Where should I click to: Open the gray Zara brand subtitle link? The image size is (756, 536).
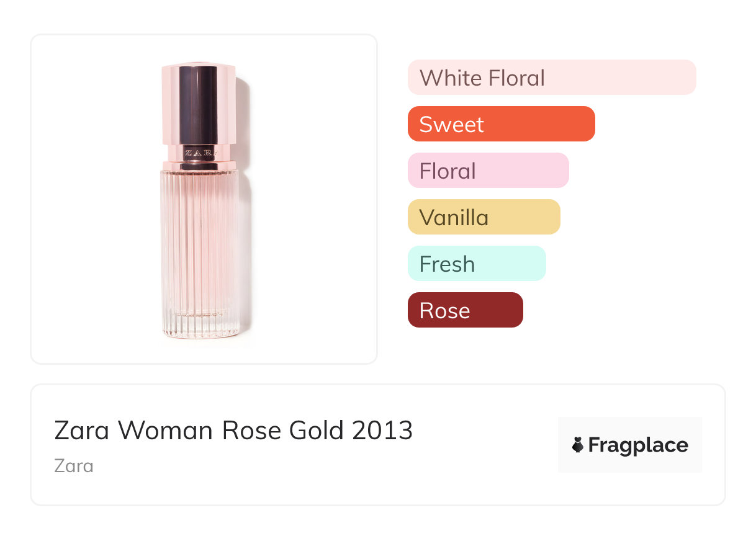74,465
